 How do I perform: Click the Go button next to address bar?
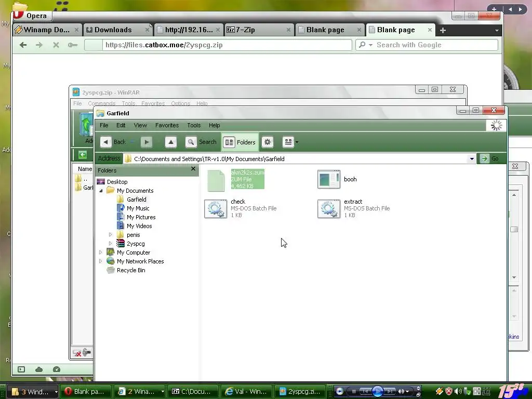click(491, 158)
